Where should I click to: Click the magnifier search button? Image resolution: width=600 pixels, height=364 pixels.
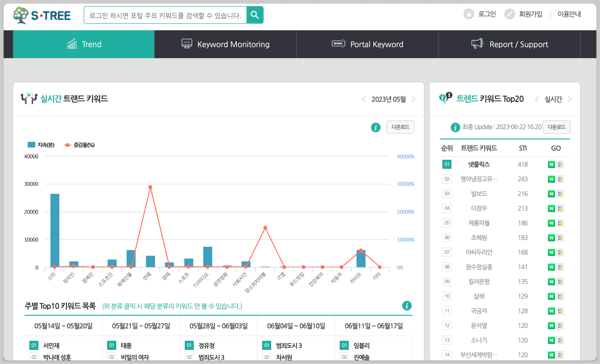pos(255,15)
